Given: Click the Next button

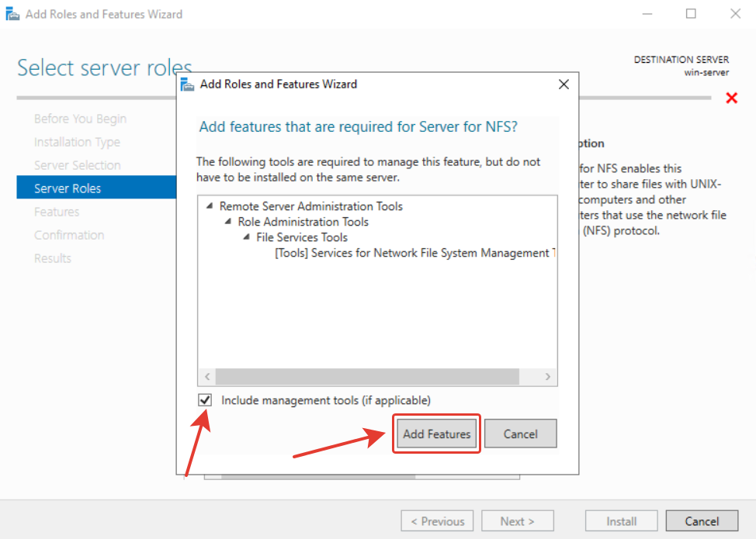Looking at the screenshot, I should 518,520.
